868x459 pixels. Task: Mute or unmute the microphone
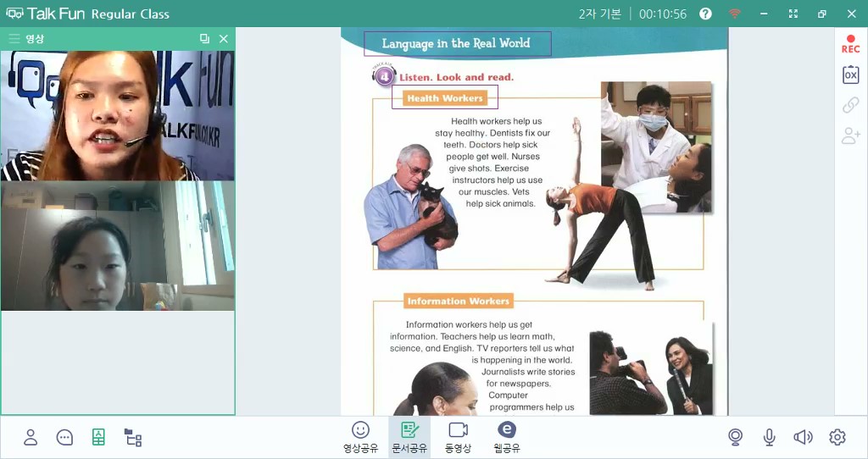[769, 437]
